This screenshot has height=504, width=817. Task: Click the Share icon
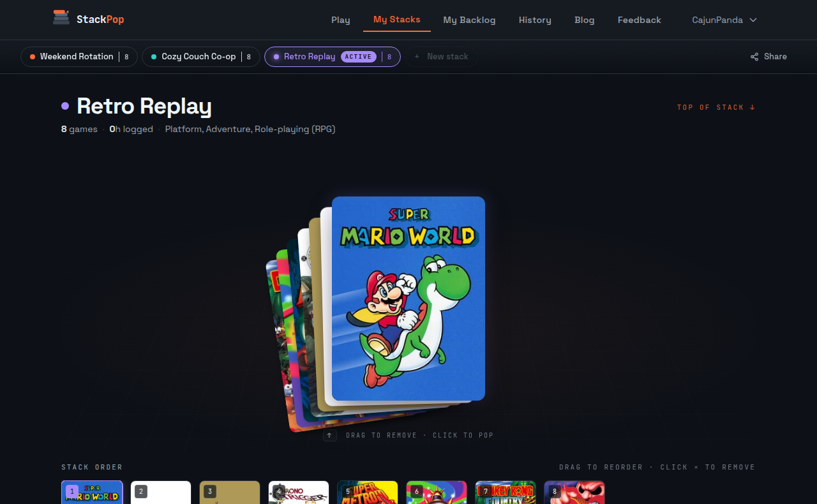754,57
